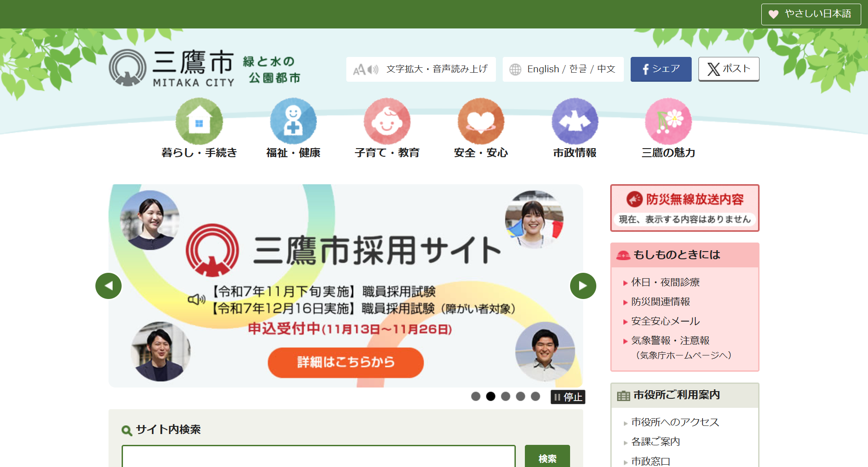Viewport: 868px width, 467px height.
Task: Focus the サイト内検索 text field
Action: point(318,456)
